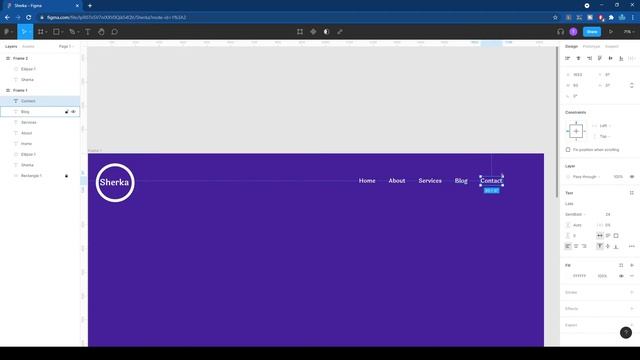Viewport: 640px width, 360px height.
Task: Open text type details ellipsis
Action: click(x=632, y=246)
